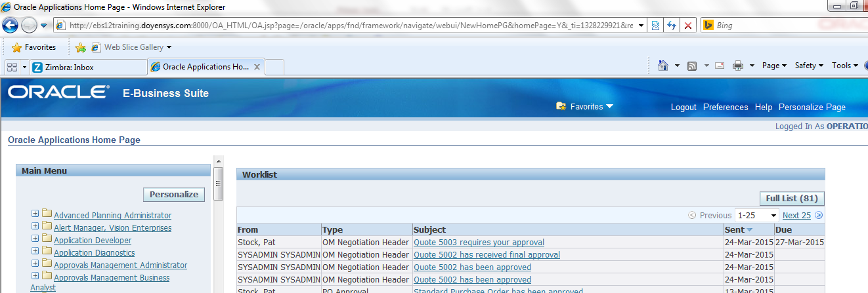The image size is (868, 293).
Task: Click the Home page house icon
Action: pos(663,66)
